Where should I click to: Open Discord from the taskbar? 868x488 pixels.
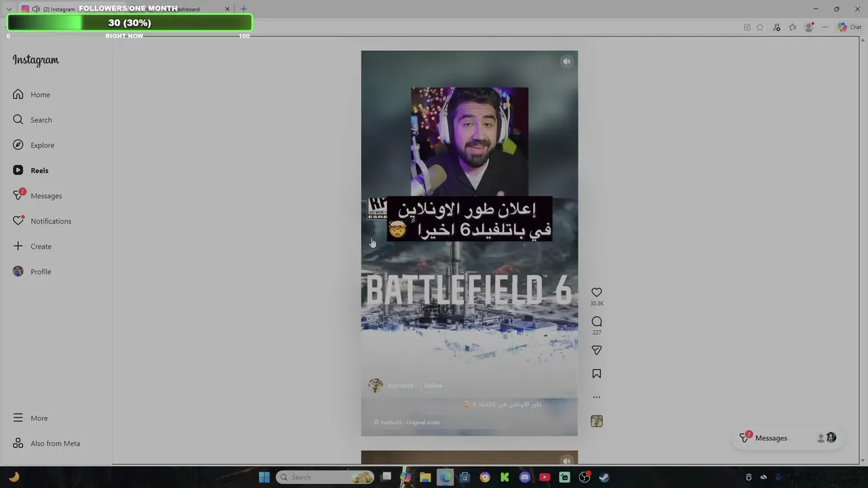[525, 477]
